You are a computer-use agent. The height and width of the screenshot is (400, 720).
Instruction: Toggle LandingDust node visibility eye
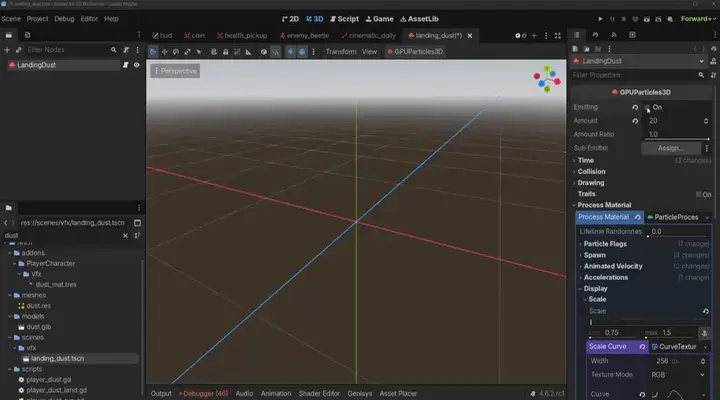(136, 65)
